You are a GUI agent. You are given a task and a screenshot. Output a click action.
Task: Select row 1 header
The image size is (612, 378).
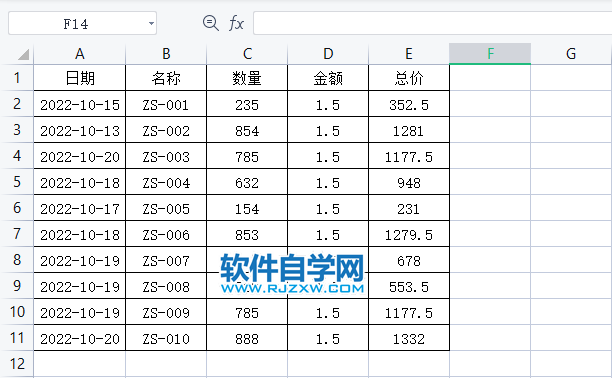tap(17, 78)
